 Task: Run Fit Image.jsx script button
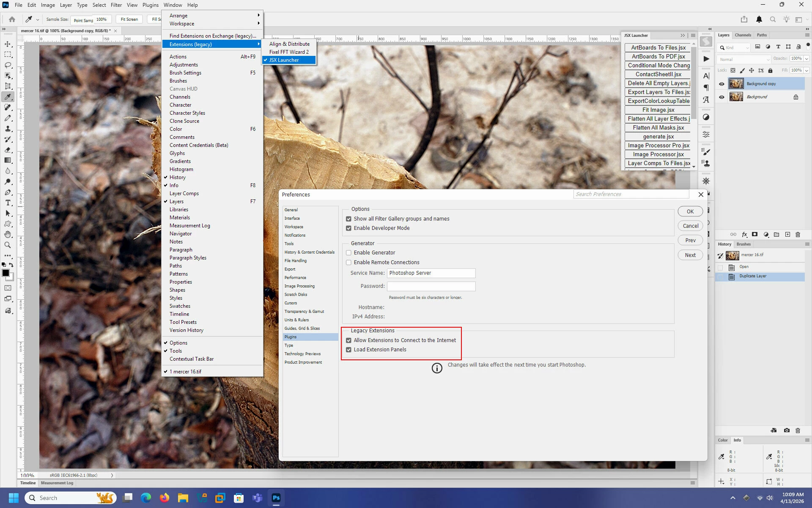click(658, 110)
